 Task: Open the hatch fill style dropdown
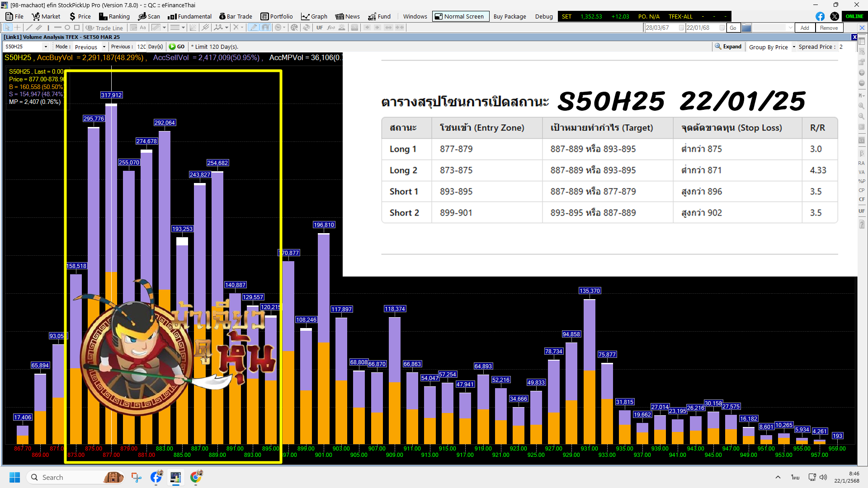[x=164, y=28]
